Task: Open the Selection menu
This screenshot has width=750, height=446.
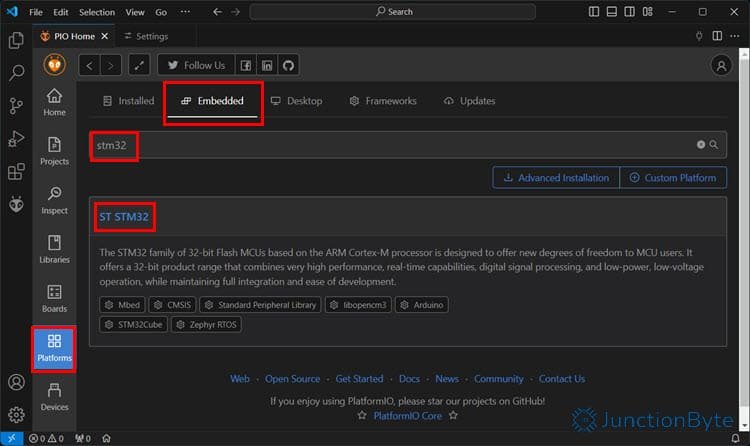Action: pos(97,12)
